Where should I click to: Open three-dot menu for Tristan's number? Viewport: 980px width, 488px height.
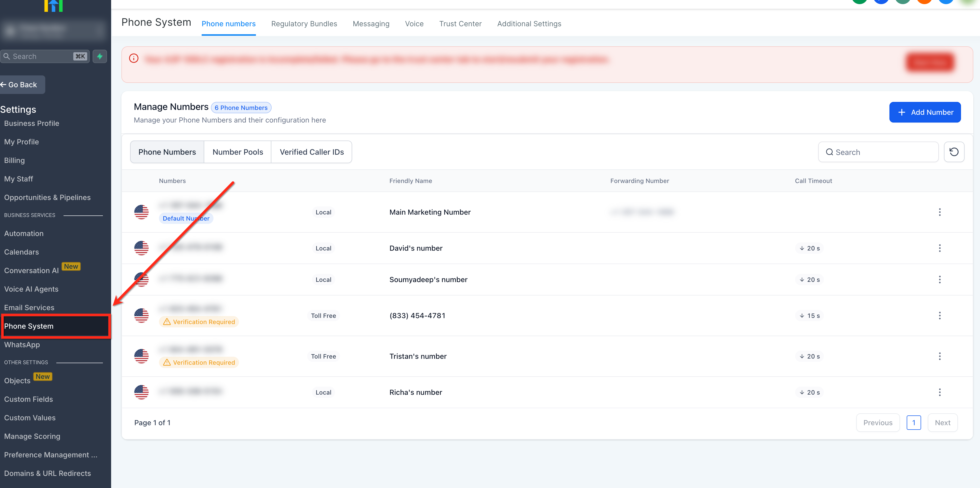point(939,356)
